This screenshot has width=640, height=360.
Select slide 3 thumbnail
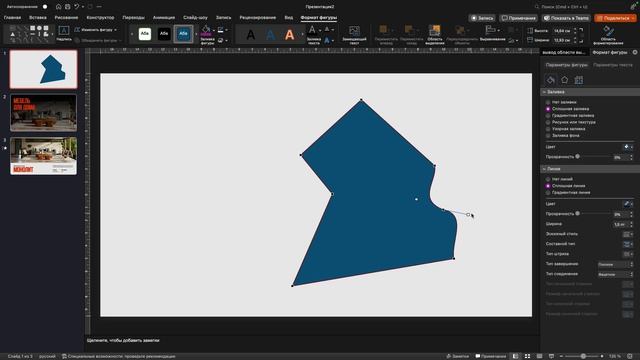coord(43,156)
